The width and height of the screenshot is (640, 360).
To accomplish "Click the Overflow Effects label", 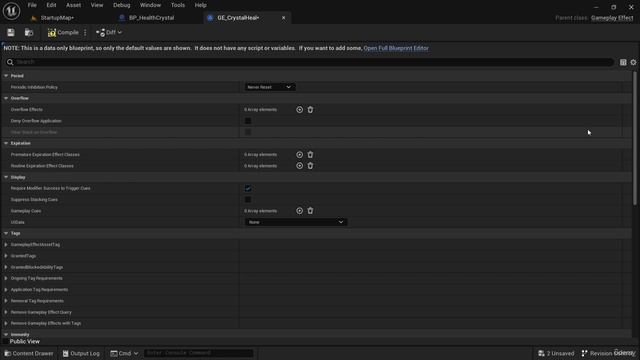I will pos(27,110).
